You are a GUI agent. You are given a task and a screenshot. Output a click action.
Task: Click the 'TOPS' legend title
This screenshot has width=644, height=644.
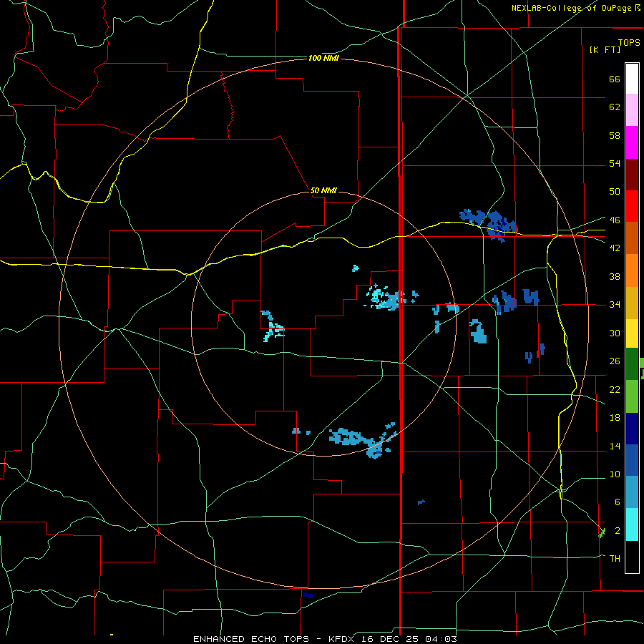(629, 43)
